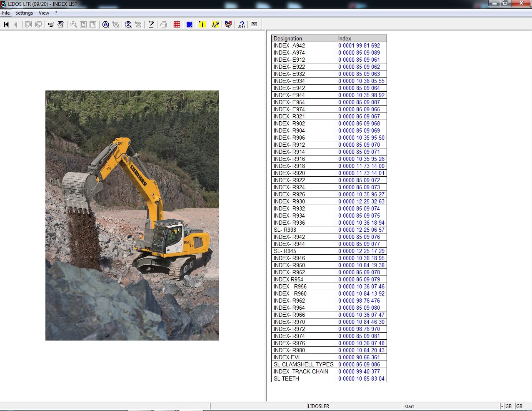
Task: Click the zoom in magnifier icon
Action: [x=74, y=25]
